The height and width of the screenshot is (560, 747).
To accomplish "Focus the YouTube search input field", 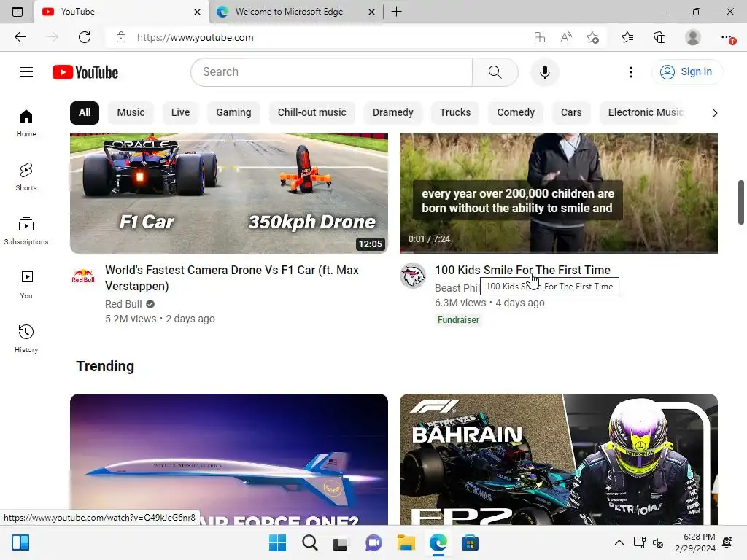I will pyautogui.click(x=332, y=72).
